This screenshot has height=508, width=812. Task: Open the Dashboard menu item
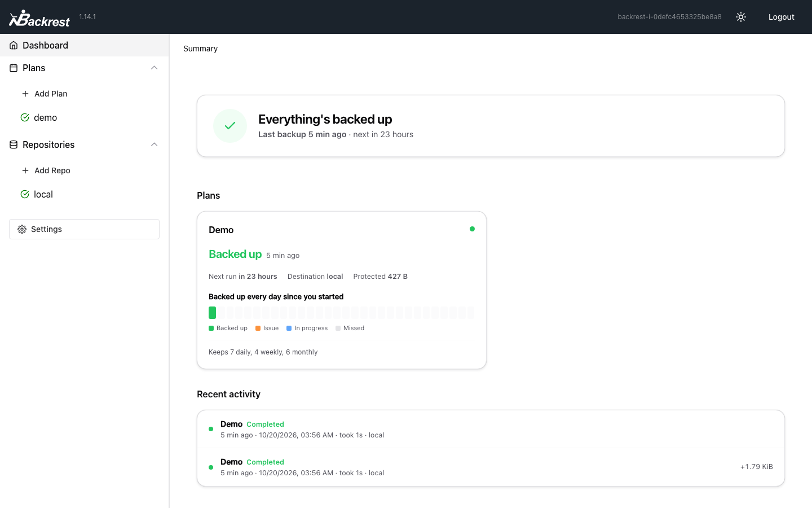coord(85,45)
